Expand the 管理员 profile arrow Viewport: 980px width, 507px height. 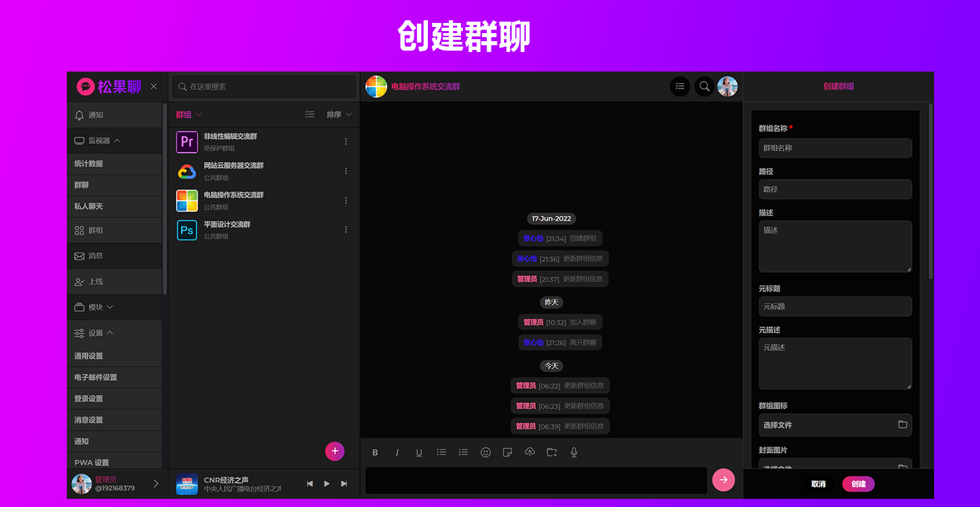pos(156,483)
